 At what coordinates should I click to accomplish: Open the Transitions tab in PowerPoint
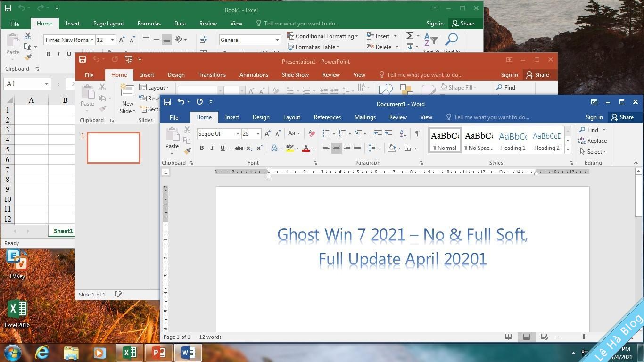pyautogui.click(x=212, y=75)
